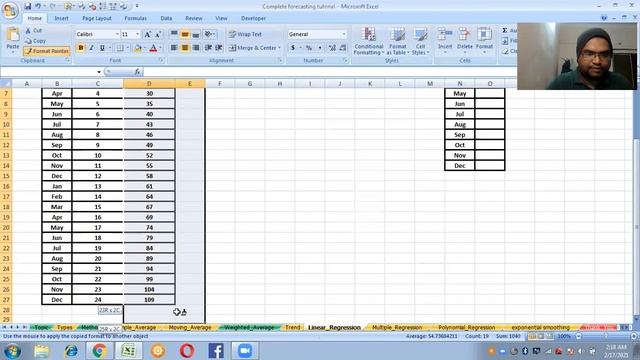Open the Format cells menu

pos(484,40)
